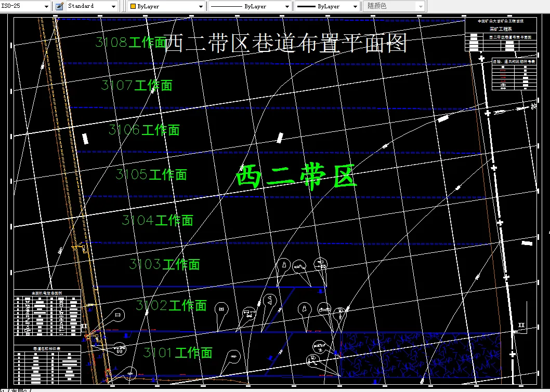550x392 pixels.
Task: Click the 运输、通风构筑物符号表 legend heading
Action: pos(514,61)
